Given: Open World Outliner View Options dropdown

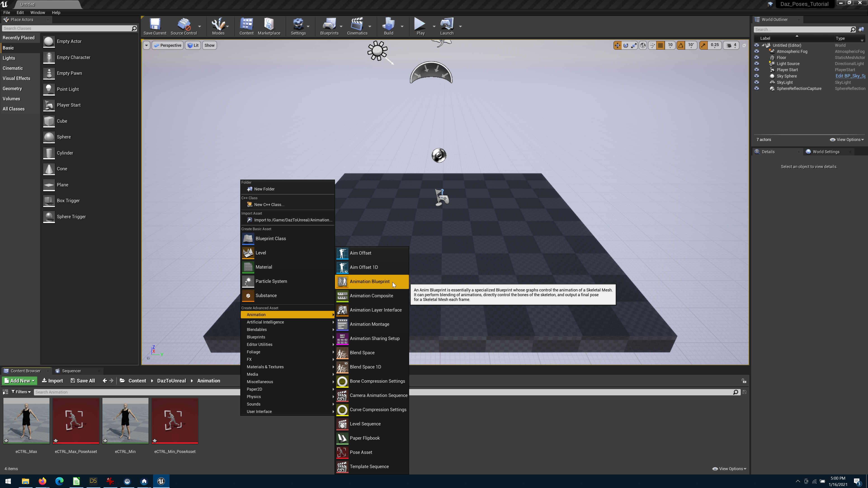Looking at the screenshot, I should (847, 139).
